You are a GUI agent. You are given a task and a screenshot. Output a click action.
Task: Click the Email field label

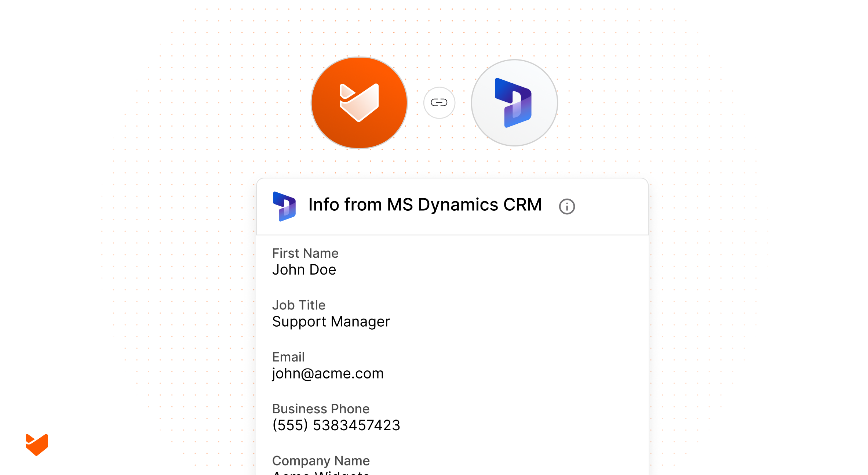[x=288, y=357]
